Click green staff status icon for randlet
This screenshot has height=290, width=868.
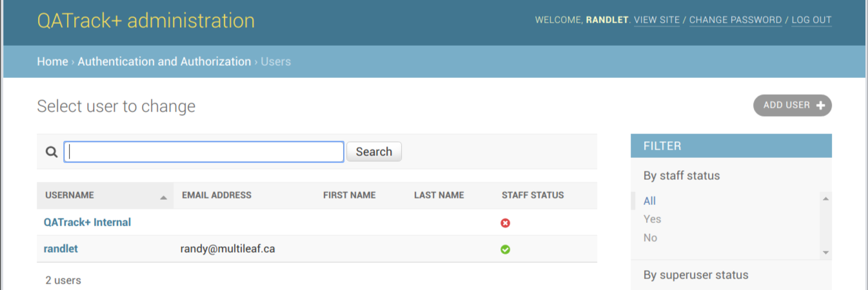coord(506,249)
